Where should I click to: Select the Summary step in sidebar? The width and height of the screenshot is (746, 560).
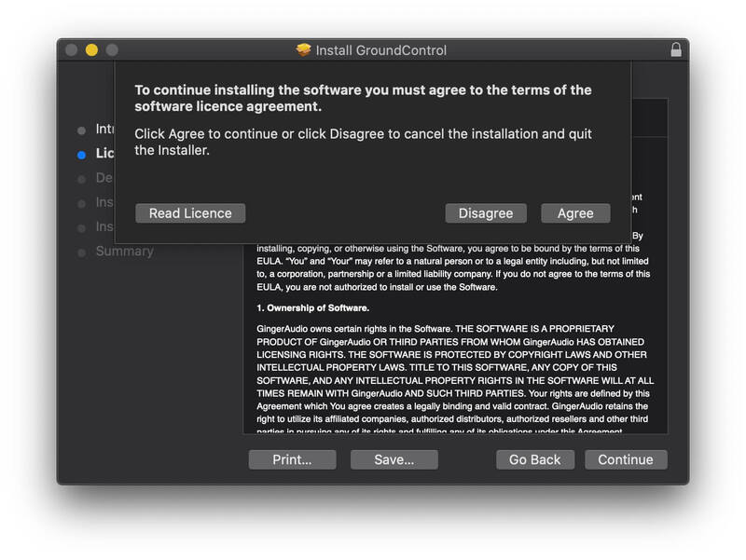click(x=125, y=251)
